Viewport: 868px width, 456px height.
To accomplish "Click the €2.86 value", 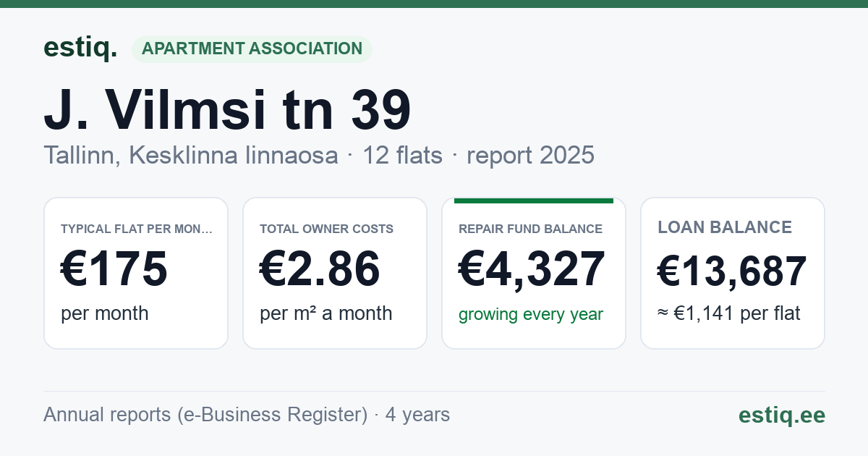I will tap(320, 269).
